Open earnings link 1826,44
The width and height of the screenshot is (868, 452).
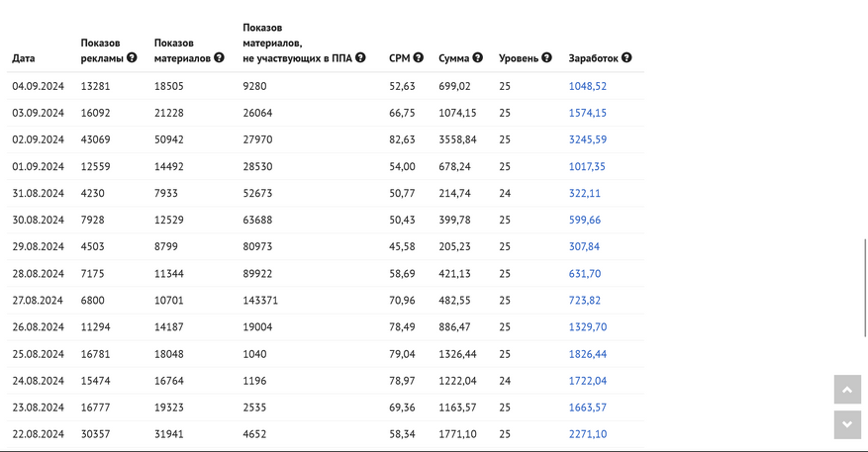pos(587,353)
